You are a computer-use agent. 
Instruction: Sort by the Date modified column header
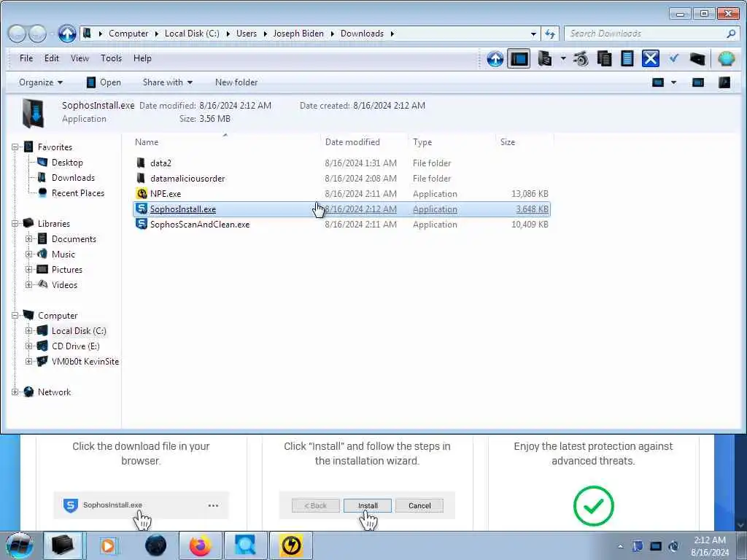point(352,142)
